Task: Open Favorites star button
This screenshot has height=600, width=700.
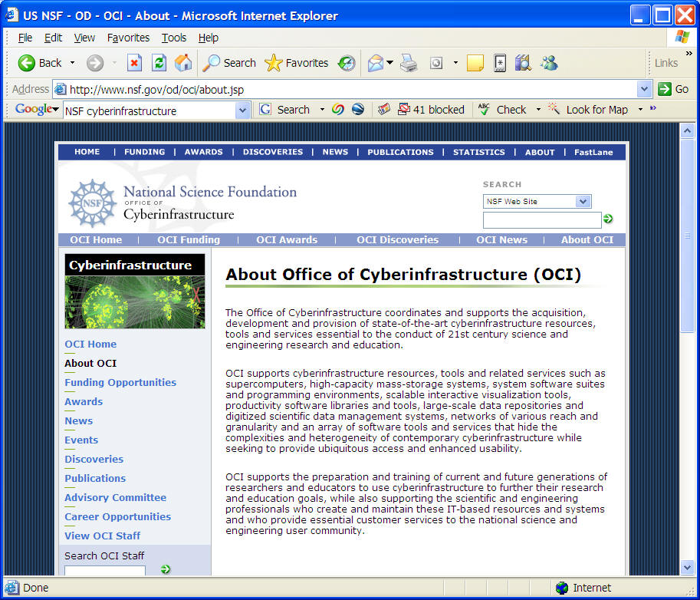Action: click(273, 63)
